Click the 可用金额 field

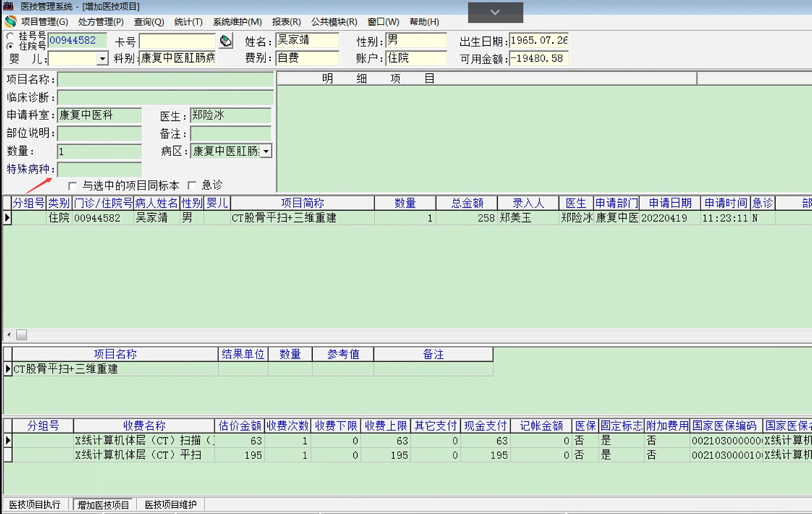point(539,59)
